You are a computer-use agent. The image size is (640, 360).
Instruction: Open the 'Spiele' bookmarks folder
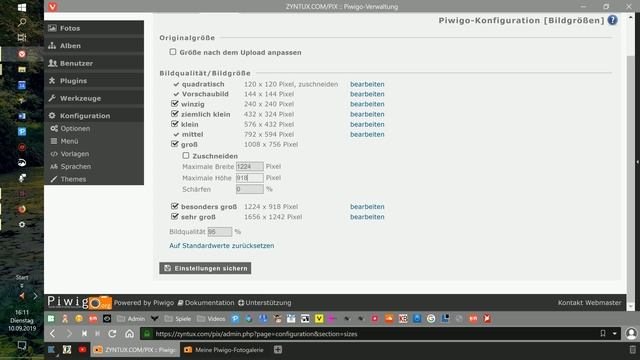178,318
